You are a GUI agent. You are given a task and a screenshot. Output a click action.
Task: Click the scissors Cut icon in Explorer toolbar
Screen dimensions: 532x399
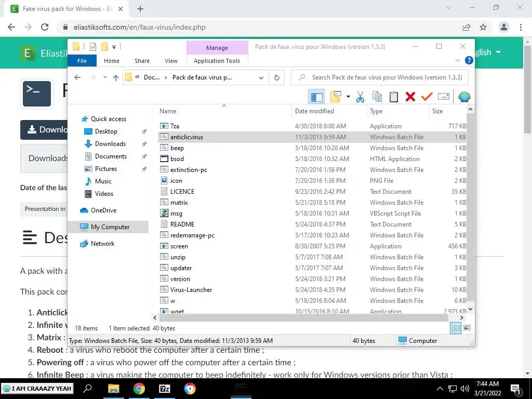360,97
